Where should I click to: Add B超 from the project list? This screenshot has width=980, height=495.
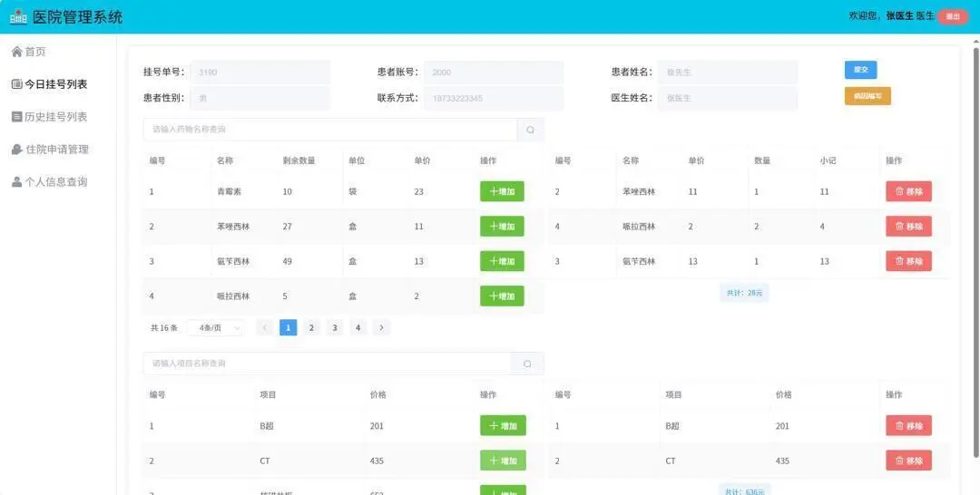(503, 426)
